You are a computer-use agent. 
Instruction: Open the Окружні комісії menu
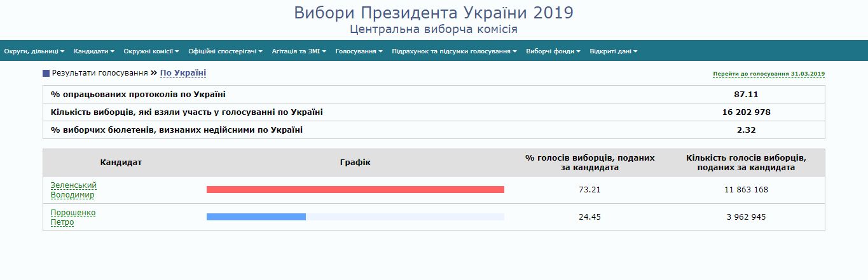(x=151, y=51)
